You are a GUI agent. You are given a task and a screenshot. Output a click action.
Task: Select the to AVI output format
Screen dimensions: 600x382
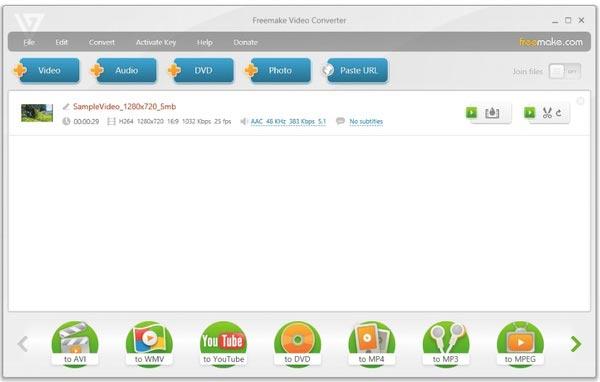coord(75,344)
